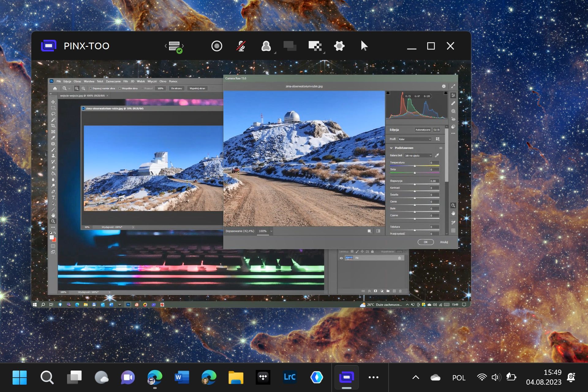Click the Zoom Out magnifier button
The width and height of the screenshot is (588, 392).
83,89
